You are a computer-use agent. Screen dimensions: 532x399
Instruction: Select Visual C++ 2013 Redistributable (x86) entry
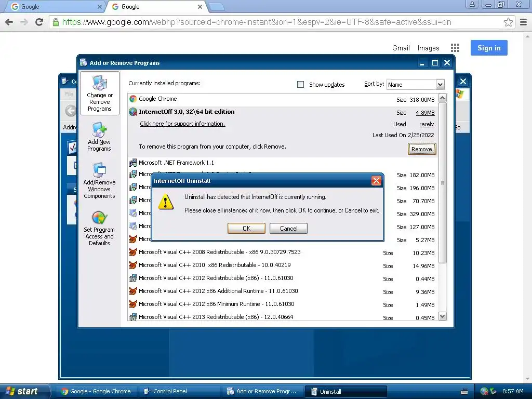[x=283, y=316]
